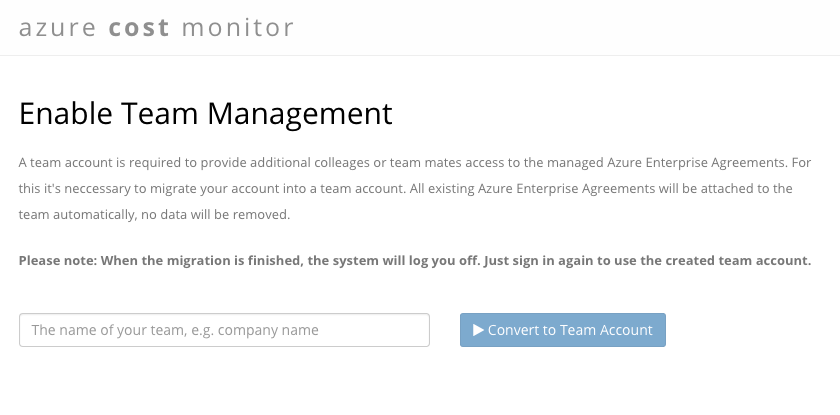Click the Enable Team Management heading
This screenshot has height=415, width=840.
pyautogui.click(x=206, y=113)
